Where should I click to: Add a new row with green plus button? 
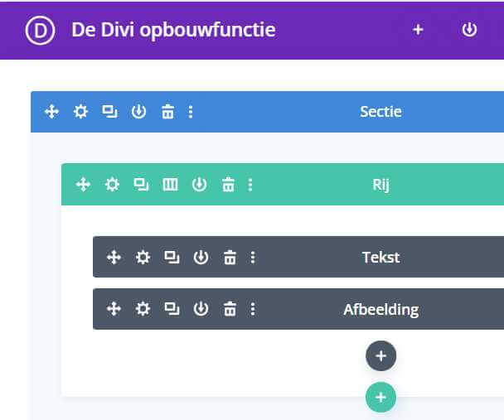pyautogui.click(x=380, y=398)
